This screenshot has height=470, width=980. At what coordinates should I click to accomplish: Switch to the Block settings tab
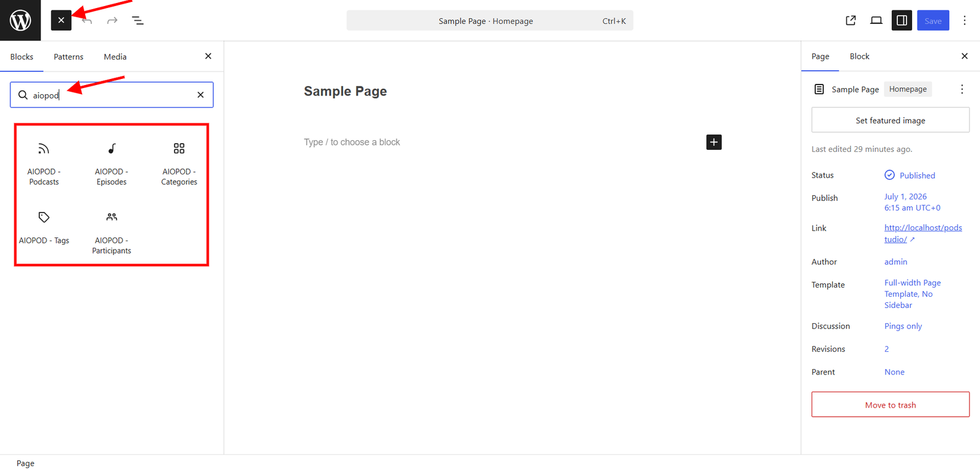tap(859, 56)
